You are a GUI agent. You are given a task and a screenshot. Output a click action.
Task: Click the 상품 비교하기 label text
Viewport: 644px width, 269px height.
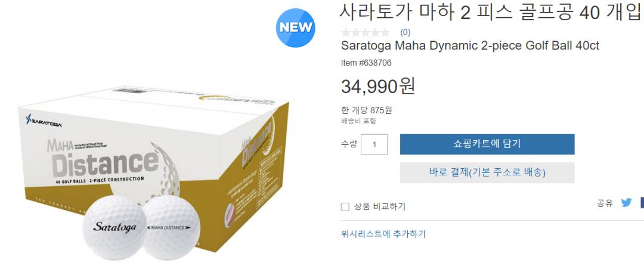pos(379,206)
